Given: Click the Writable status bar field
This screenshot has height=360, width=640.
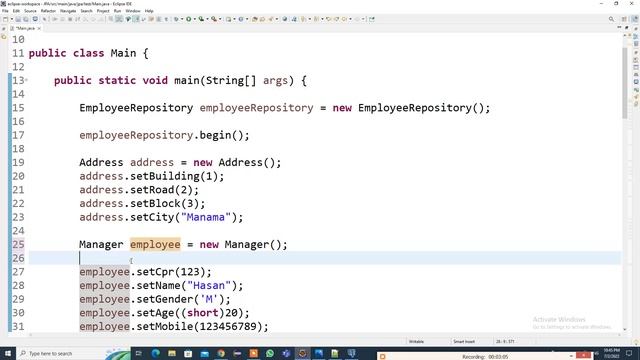Looking at the screenshot, I should click(x=416, y=341).
